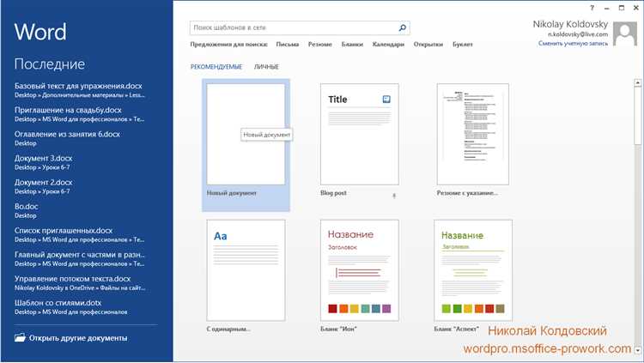Open the Бланк "Аспект" template
This screenshot has height=363, width=644.
[473, 270]
